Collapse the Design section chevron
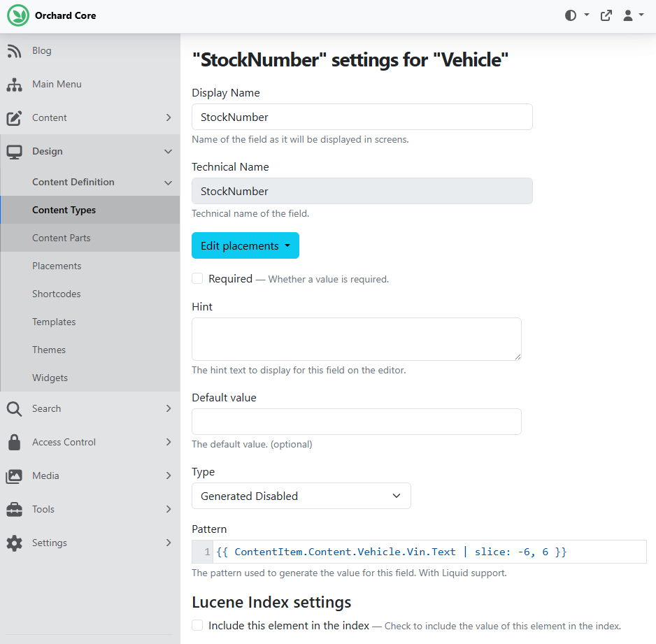The height and width of the screenshot is (644, 656). [168, 151]
